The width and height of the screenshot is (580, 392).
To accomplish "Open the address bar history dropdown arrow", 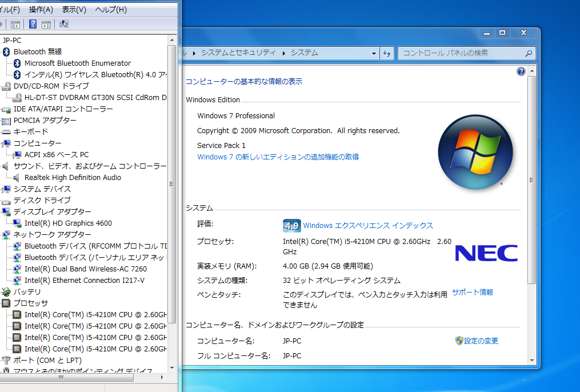I will [374, 53].
